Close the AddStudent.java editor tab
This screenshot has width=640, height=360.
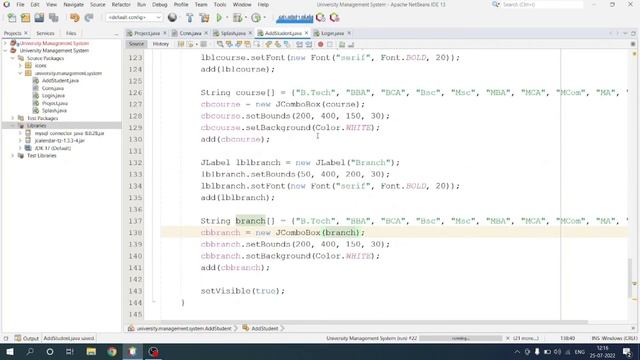(306, 33)
